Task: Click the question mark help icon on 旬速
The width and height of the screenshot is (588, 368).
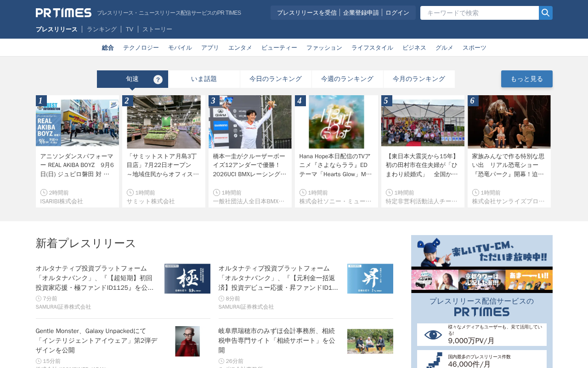Action: point(158,80)
